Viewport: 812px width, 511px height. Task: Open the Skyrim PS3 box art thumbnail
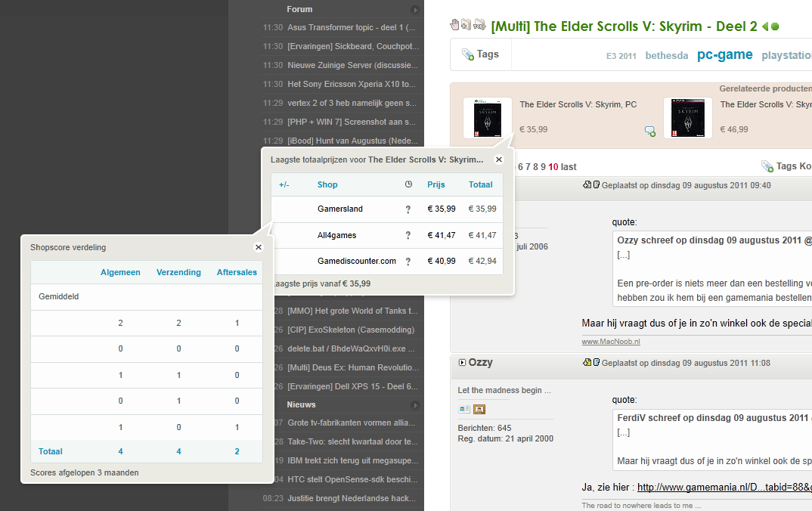coord(688,117)
